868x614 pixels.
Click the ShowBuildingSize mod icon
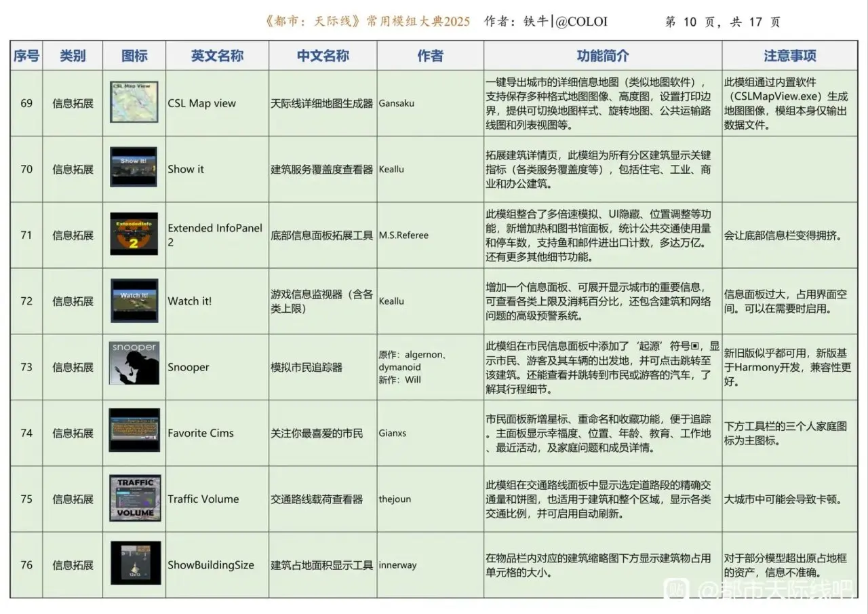136,563
